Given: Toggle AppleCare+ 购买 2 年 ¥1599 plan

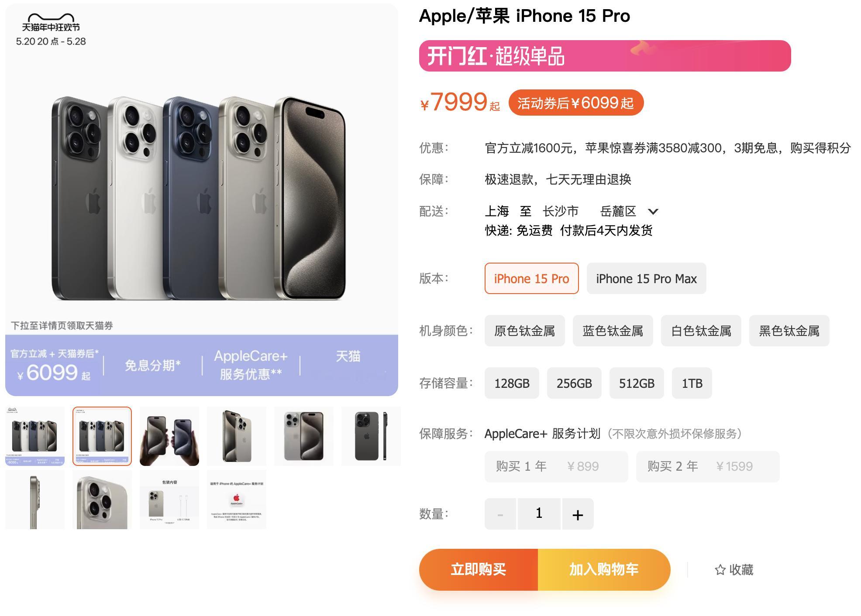Looking at the screenshot, I should (708, 466).
